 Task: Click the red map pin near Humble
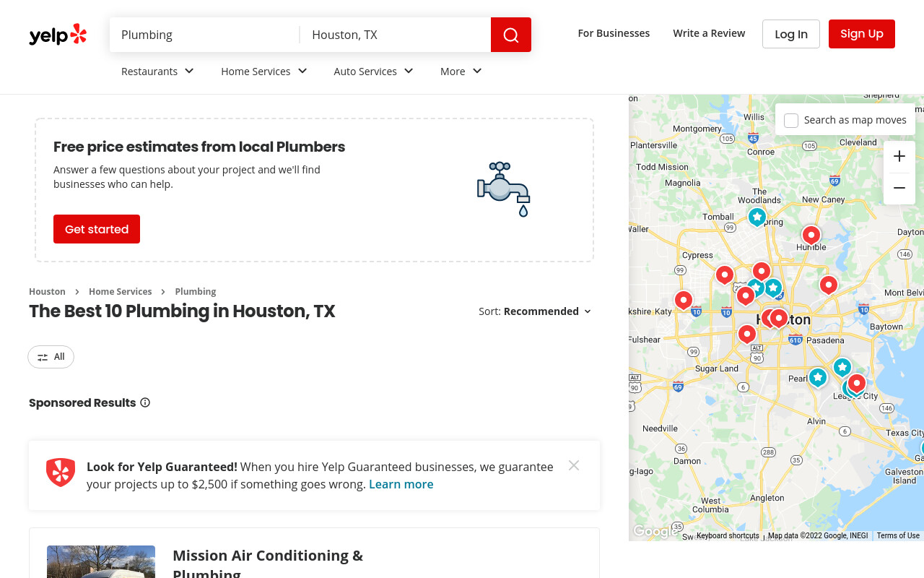[x=811, y=235]
